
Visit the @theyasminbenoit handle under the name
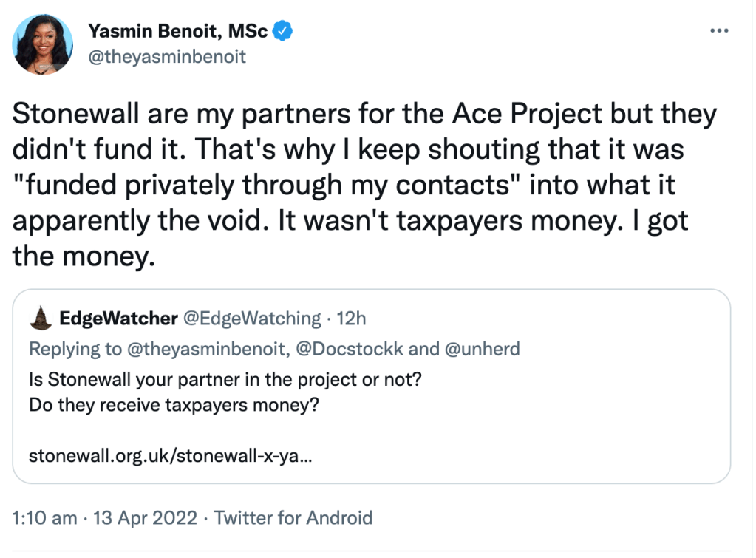[x=167, y=57]
